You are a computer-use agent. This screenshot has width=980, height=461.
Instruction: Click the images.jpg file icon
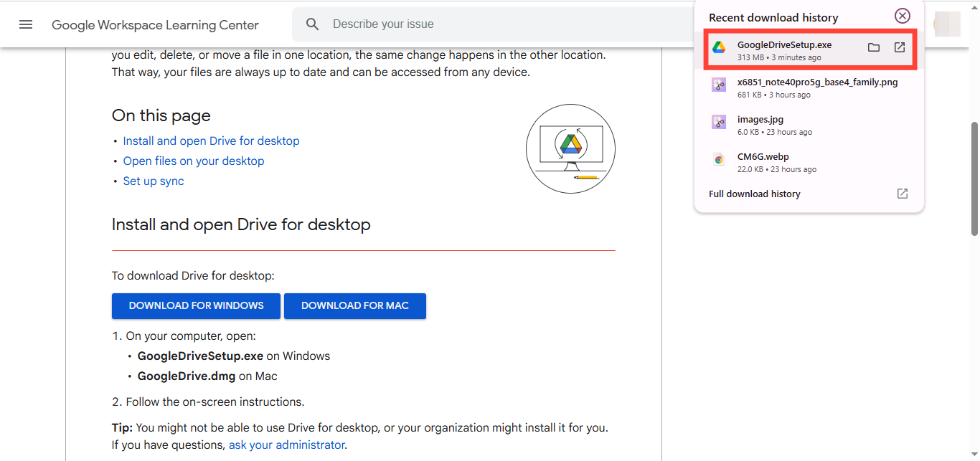(x=719, y=122)
